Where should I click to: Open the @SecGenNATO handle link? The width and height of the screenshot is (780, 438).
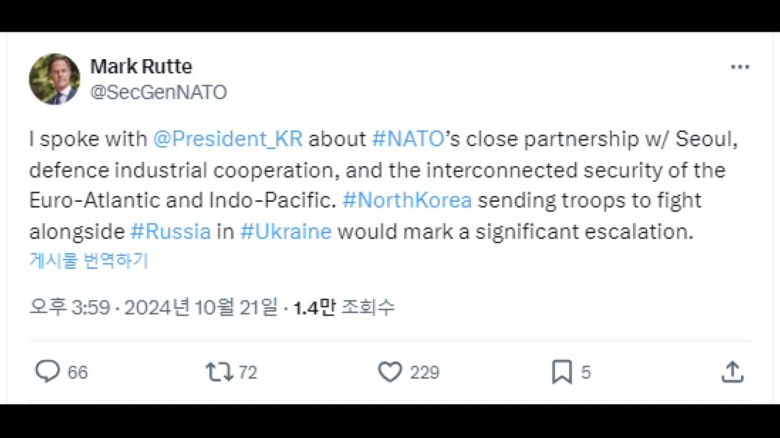tap(158, 92)
